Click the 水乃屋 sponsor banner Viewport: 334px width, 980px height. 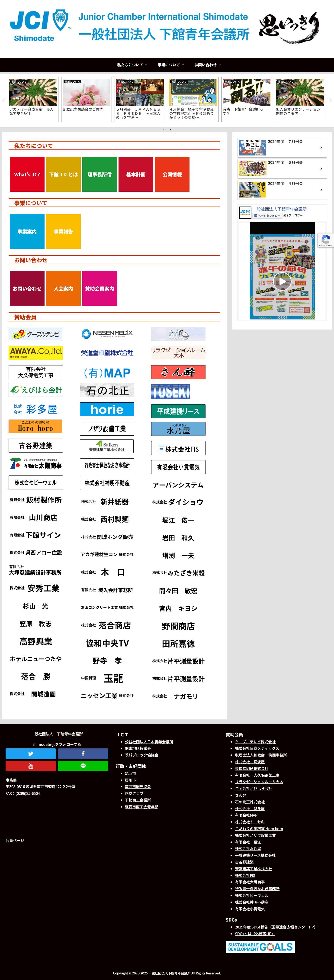tap(178, 429)
